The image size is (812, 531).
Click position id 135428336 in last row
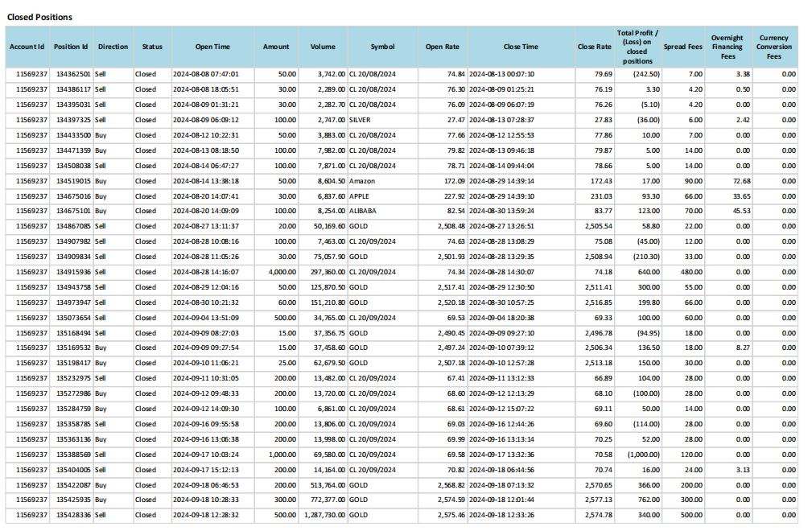(x=72, y=515)
